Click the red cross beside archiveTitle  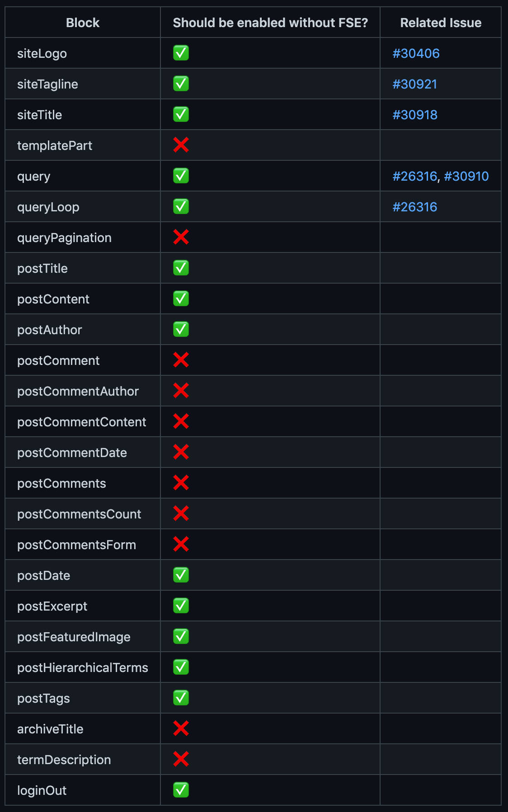tap(181, 729)
